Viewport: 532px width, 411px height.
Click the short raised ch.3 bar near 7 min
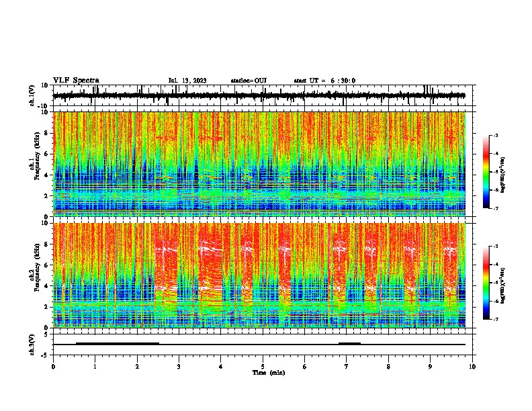click(349, 343)
